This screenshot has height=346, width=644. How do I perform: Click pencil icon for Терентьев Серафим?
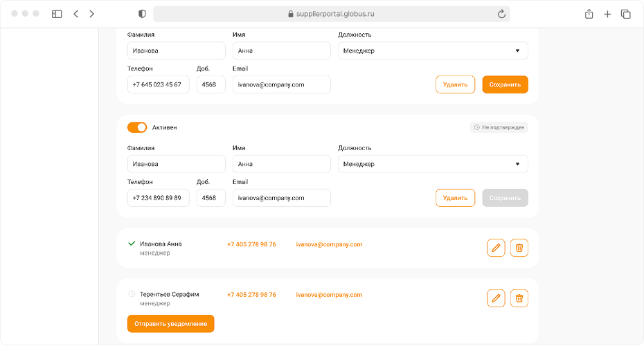point(496,298)
